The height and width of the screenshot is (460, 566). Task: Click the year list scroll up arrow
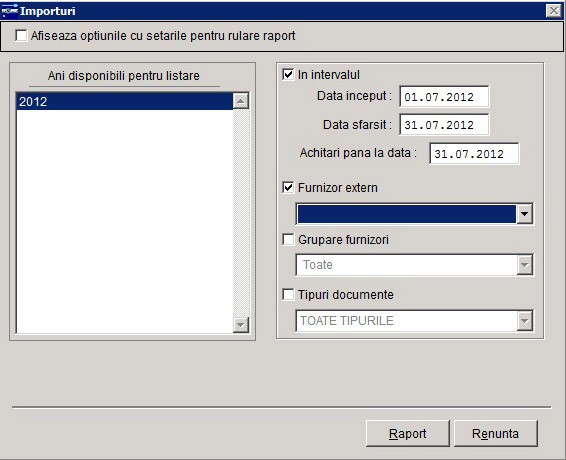pos(241,101)
